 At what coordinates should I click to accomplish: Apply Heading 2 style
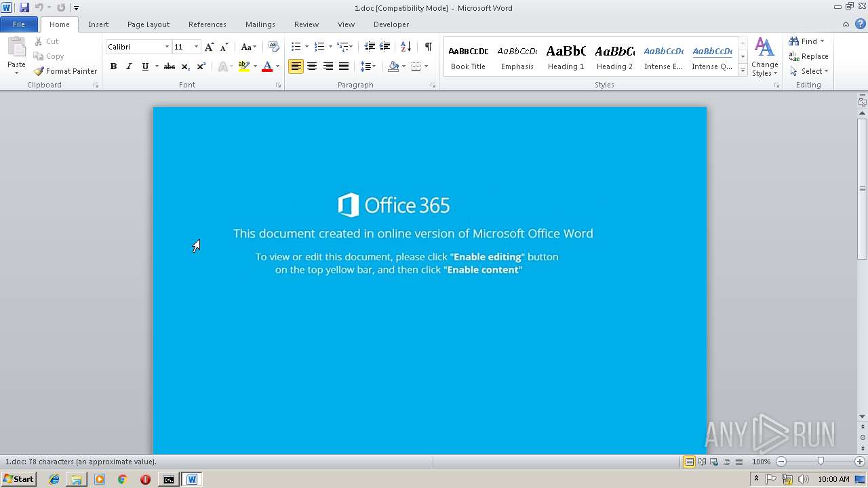(x=614, y=57)
